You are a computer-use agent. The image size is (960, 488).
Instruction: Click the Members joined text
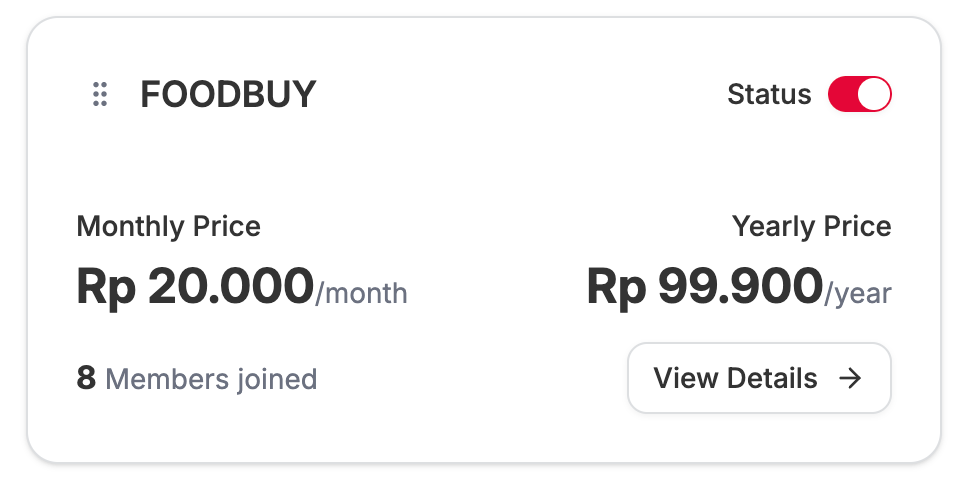[211, 379]
